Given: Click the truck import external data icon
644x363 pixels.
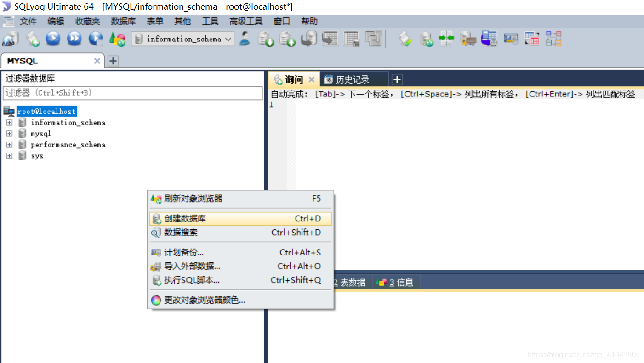Looking at the screenshot, I should click(x=468, y=39).
